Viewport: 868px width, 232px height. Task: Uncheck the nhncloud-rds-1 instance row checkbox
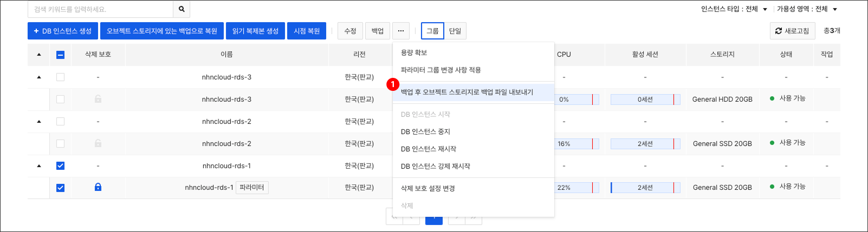pos(60,188)
